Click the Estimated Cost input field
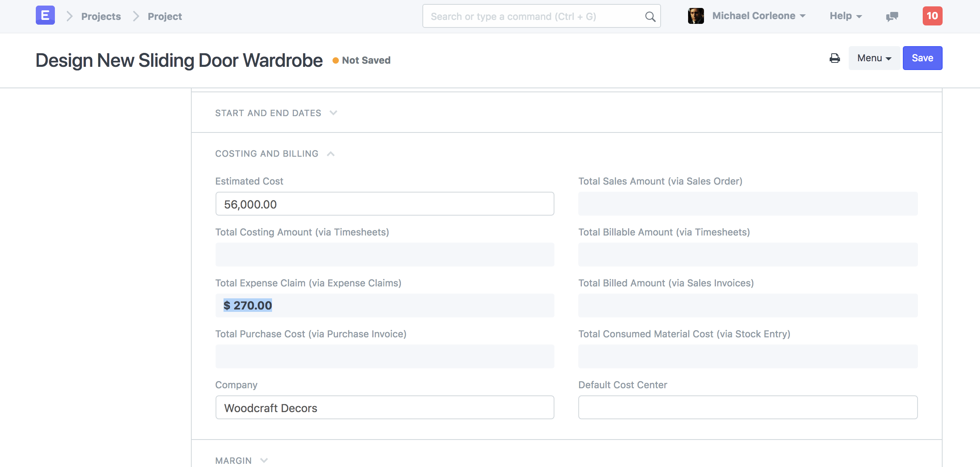This screenshot has width=980, height=467. [x=385, y=204]
